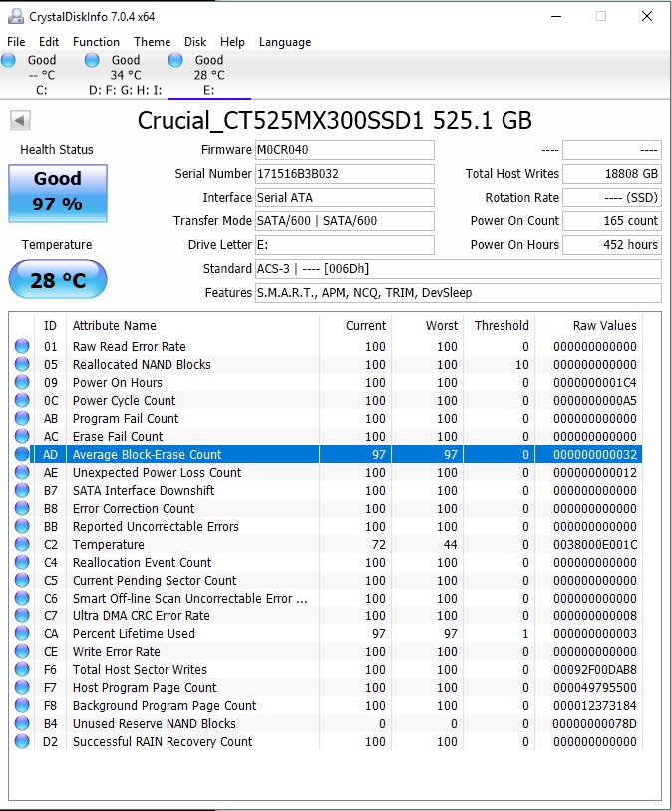
Task: Click raw value 00092F00DAB8
Action: pyautogui.click(x=595, y=669)
